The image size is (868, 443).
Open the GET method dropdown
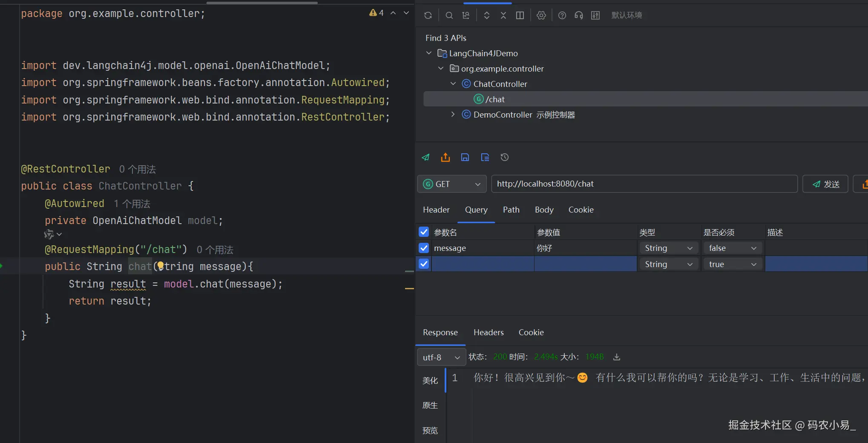point(451,184)
